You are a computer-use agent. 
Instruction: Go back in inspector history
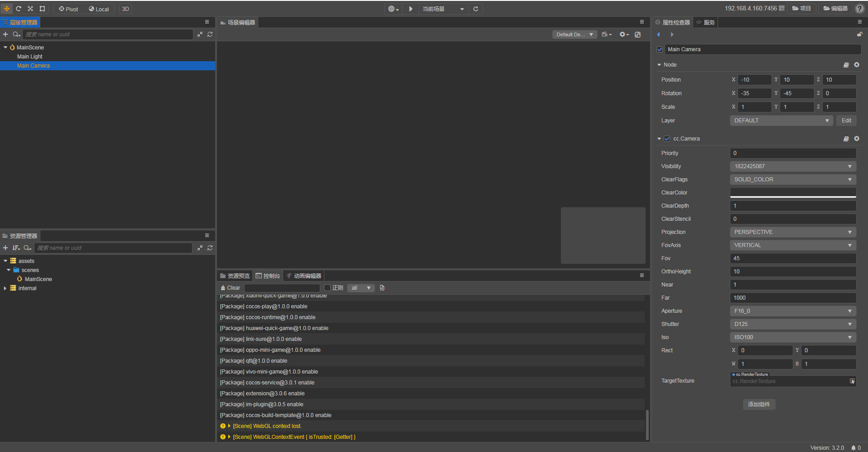[658, 34]
